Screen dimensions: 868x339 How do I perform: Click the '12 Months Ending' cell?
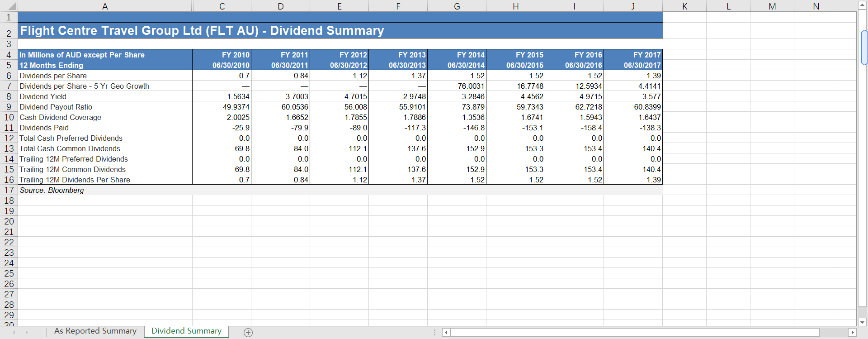(105, 65)
